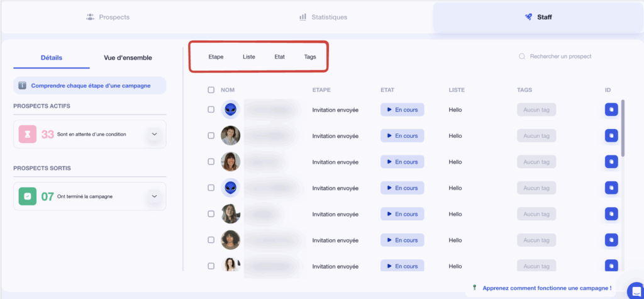The height and width of the screenshot is (299, 644).
Task: Check the first prospect row checkbox
Action: pos(211,110)
